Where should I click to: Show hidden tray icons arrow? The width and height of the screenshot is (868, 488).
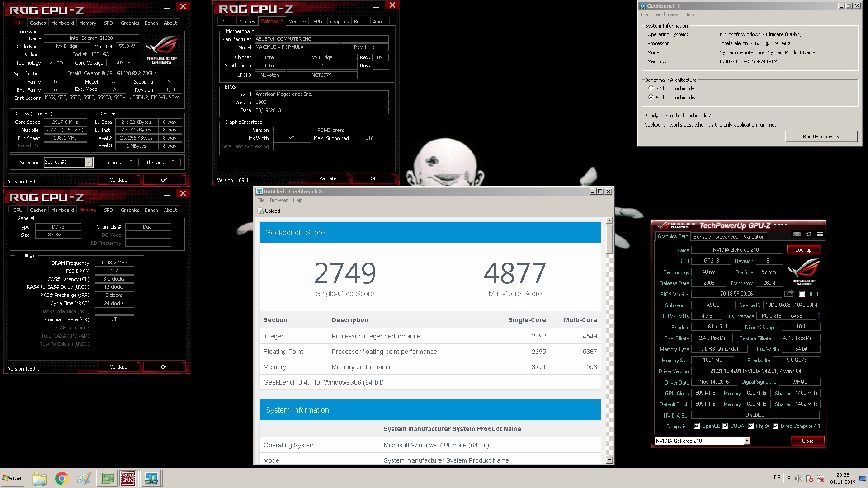coord(789,478)
